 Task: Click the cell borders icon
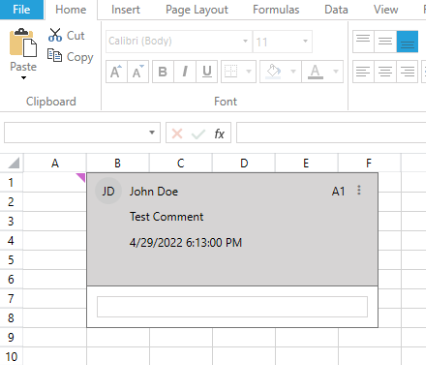point(231,71)
